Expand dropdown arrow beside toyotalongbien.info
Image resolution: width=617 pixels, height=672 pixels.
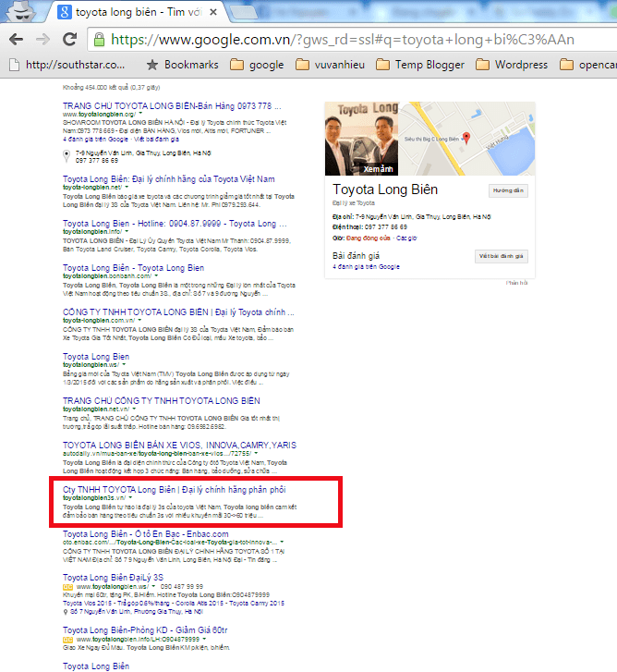tap(127, 231)
